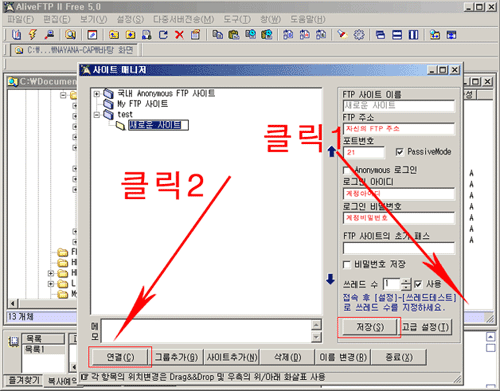The image size is (500, 391).
Task: Click the 국내 Anonymous FTP 사이트 folder icon
Action: click(x=108, y=93)
